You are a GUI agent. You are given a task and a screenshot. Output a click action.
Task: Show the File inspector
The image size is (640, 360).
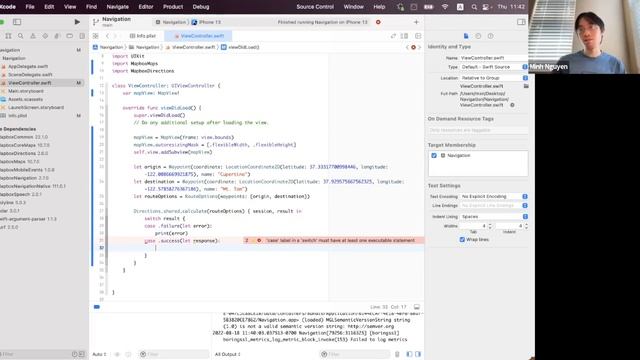(466, 36)
